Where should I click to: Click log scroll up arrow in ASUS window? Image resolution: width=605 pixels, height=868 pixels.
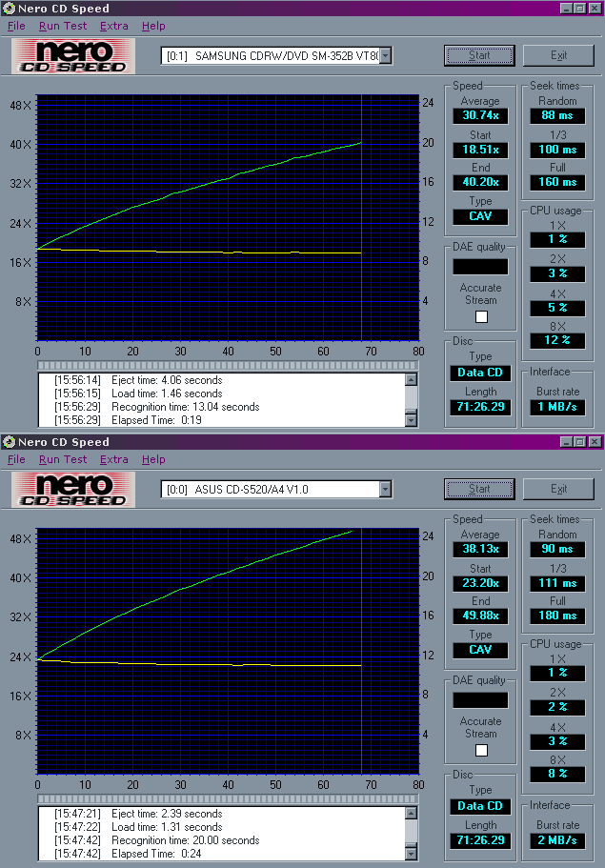click(x=411, y=813)
